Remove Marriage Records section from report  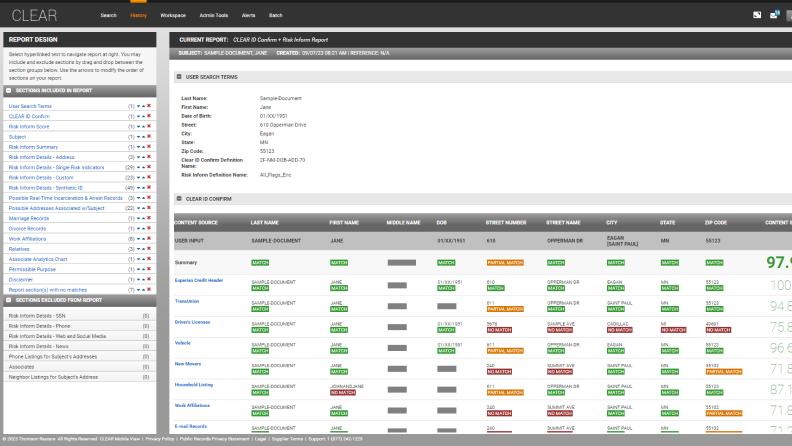point(149,218)
